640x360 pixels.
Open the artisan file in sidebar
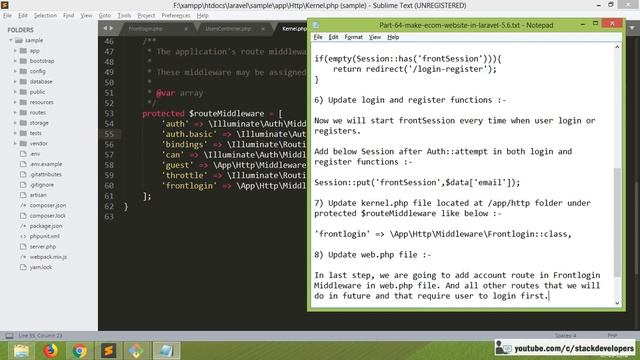(x=38, y=195)
